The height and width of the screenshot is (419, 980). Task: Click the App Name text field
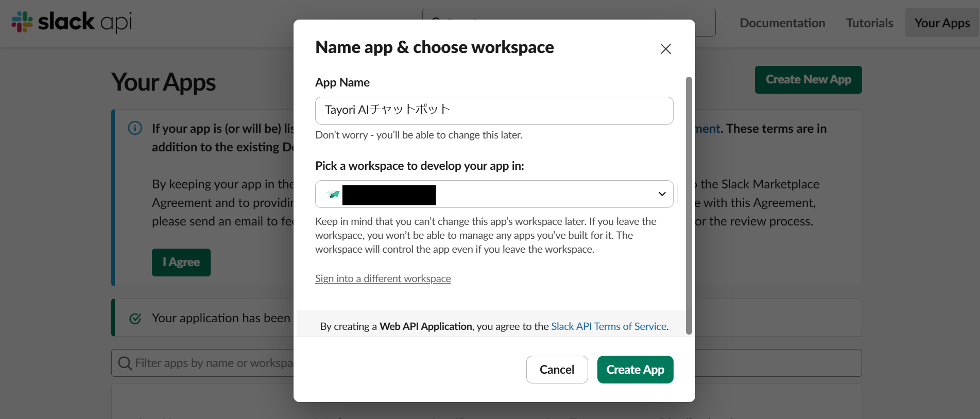pos(494,111)
